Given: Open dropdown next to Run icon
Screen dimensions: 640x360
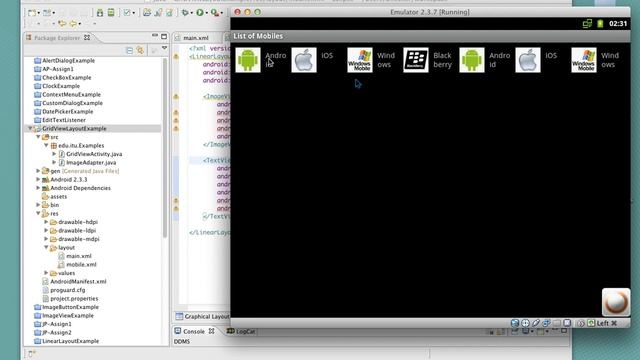Looking at the screenshot, I should click(x=206, y=13).
